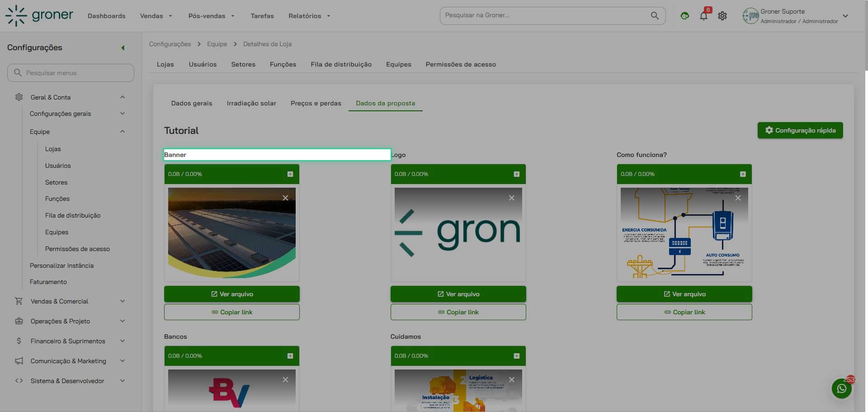Go to Dashboards in top menu
The height and width of the screenshot is (412, 868).
coord(107,16)
